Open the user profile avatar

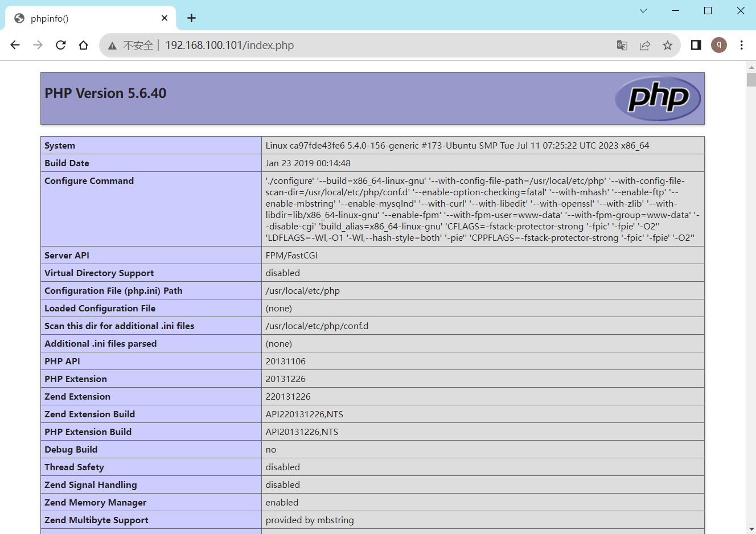719,45
